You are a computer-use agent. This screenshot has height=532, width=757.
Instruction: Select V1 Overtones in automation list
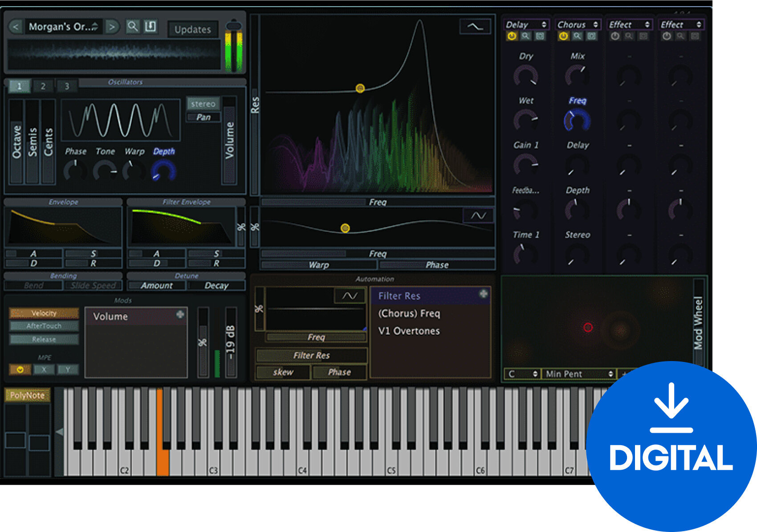coord(430,331)
